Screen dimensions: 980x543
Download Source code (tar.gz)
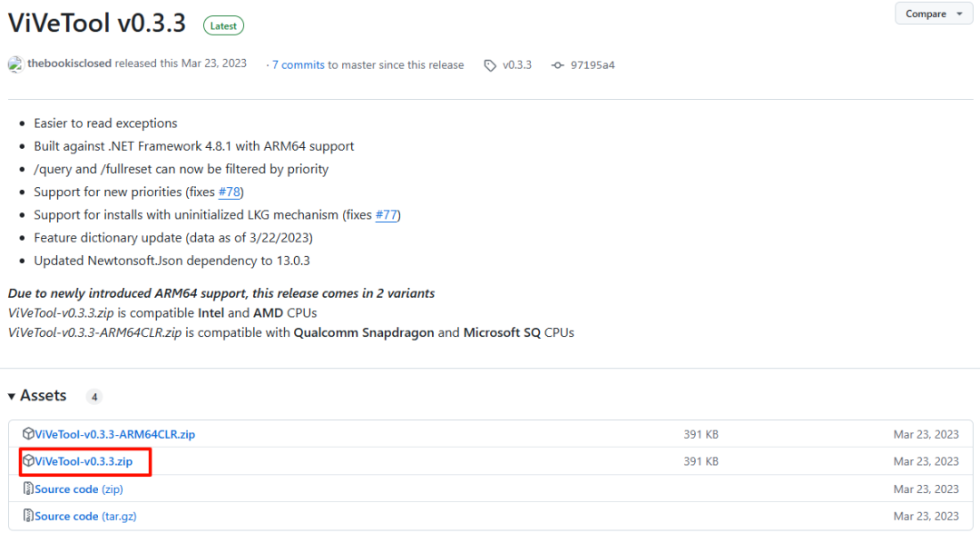pyautogui.click(x=85, y=516)
